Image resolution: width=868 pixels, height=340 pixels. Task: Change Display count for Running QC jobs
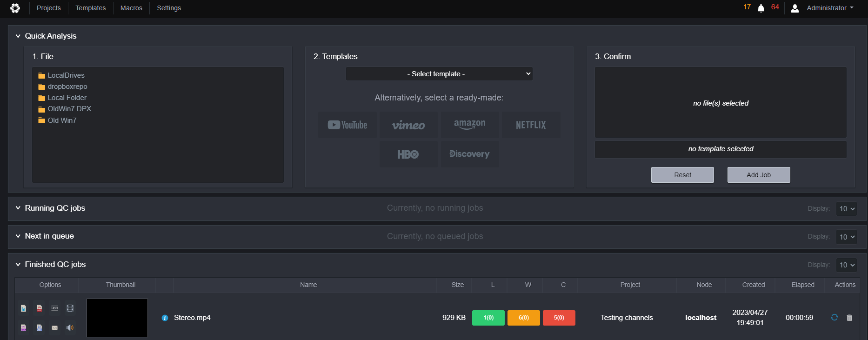[846, 209]
